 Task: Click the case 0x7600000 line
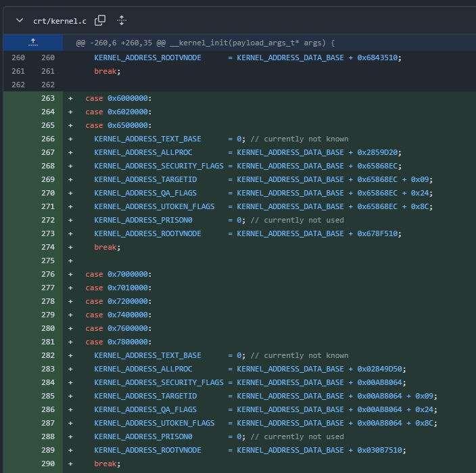(118, 328)
